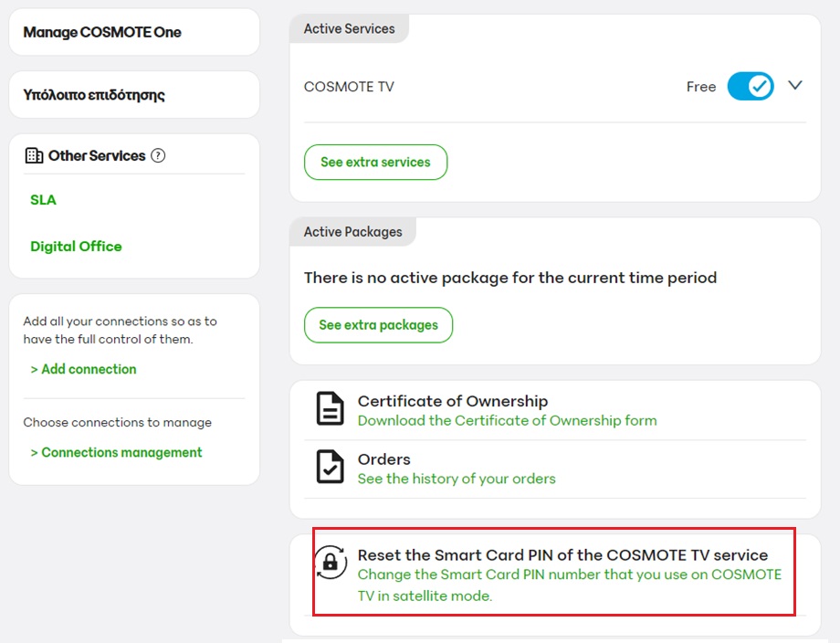The width and height of the screenshot is (840, 643).
Task: Click the Smart Card PIN lock icon
Action: [x=330, y=564]
